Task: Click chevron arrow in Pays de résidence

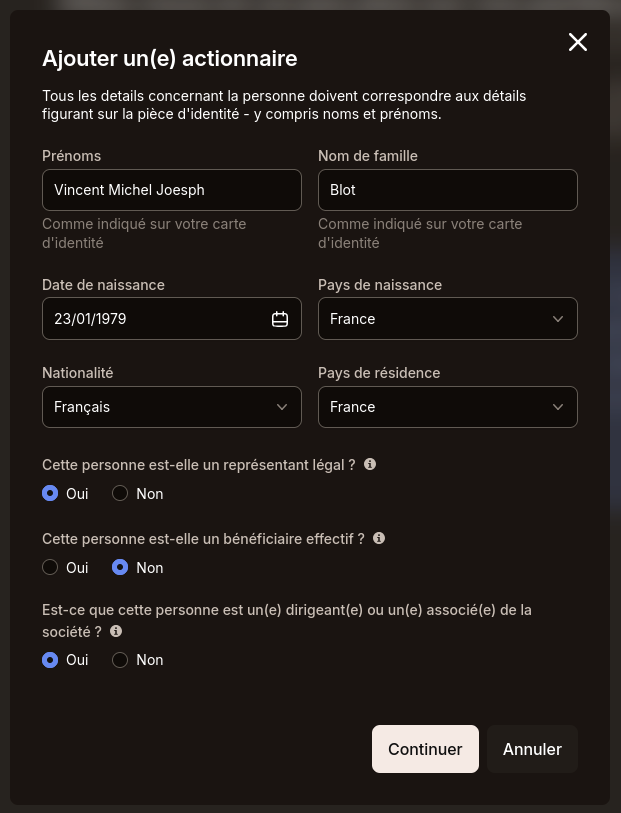Action: click(x=558, y=407)
